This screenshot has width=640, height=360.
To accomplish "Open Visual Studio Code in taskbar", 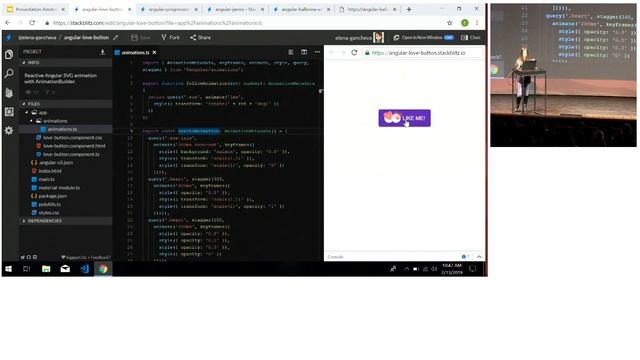I will 84,269.
